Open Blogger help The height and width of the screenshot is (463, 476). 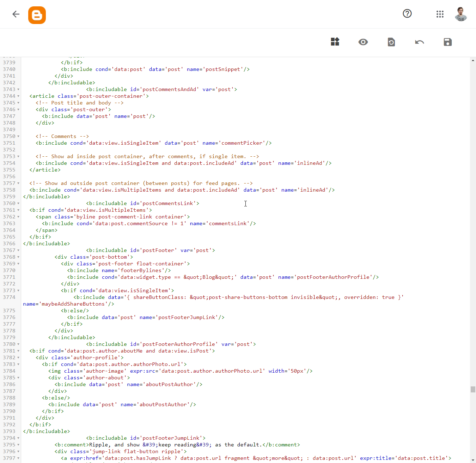(x=407, y=14)
